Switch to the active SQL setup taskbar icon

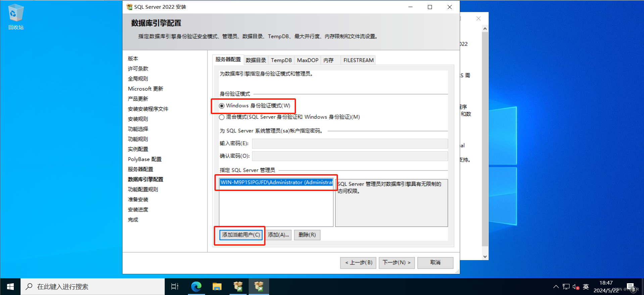259,287
